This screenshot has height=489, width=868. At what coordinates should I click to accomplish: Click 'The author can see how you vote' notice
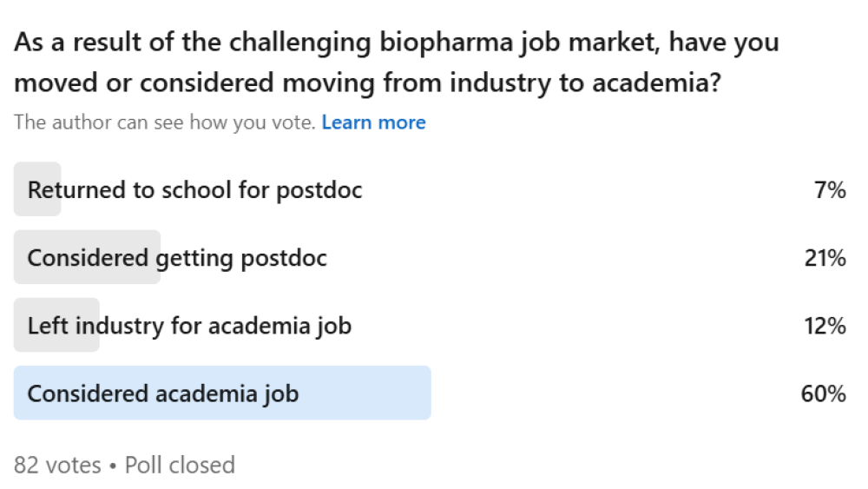pyautogui.click(x=164, y=122)
